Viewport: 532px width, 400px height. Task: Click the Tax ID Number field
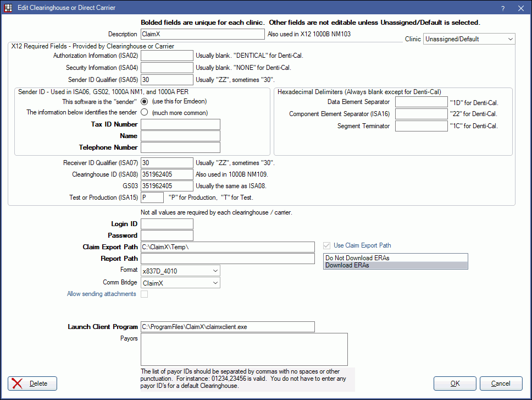click(180, 124)
